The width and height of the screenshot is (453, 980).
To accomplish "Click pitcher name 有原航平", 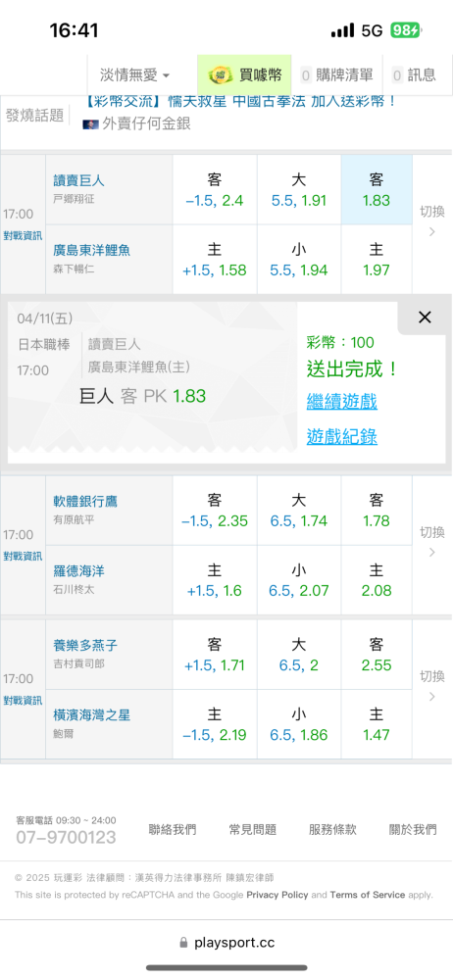I will (x=75, y=519).
